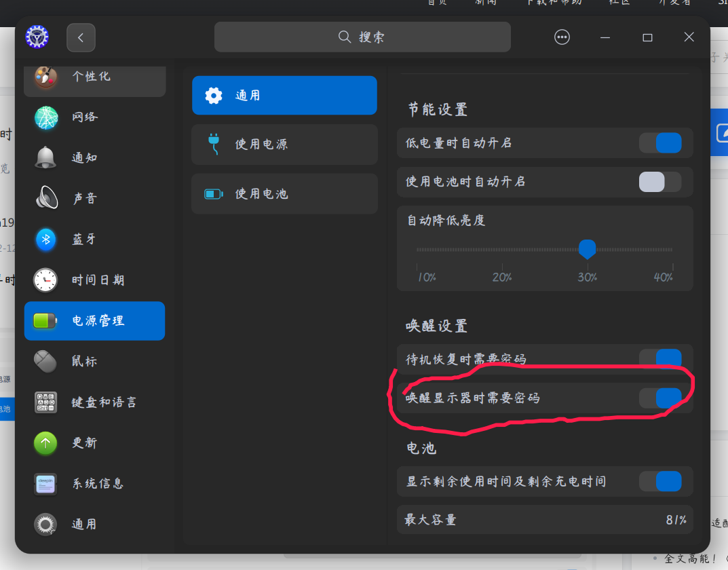728x570 pixels.
Task: Toggle 唤醒显示器时需要密码 switch
Action: coord(660,398)
